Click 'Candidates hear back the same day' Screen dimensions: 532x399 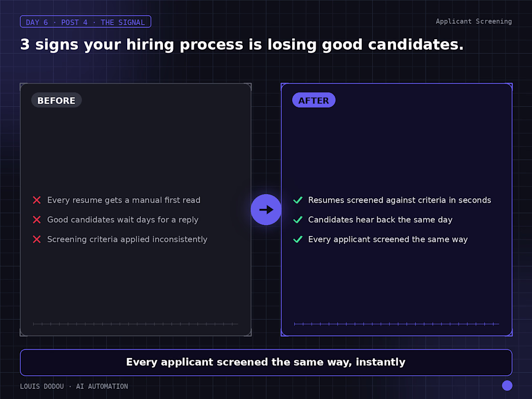coord(380,220)
